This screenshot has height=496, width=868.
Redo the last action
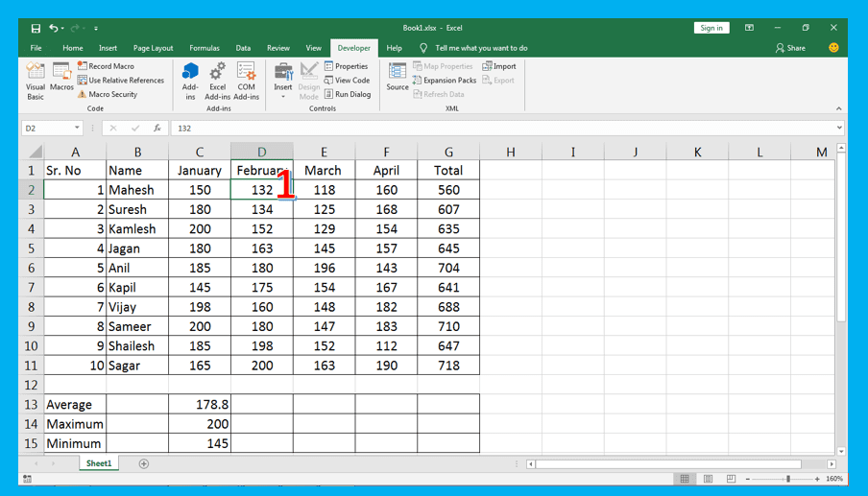(x=74, y=28)
